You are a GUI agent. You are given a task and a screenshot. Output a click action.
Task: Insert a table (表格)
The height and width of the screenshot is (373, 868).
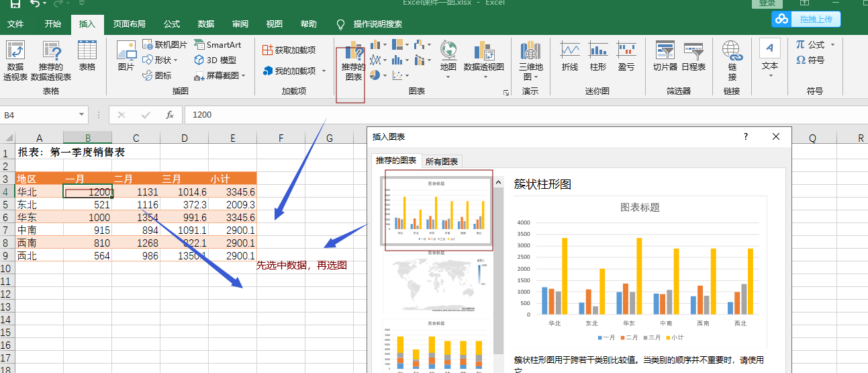coord(87,56)
